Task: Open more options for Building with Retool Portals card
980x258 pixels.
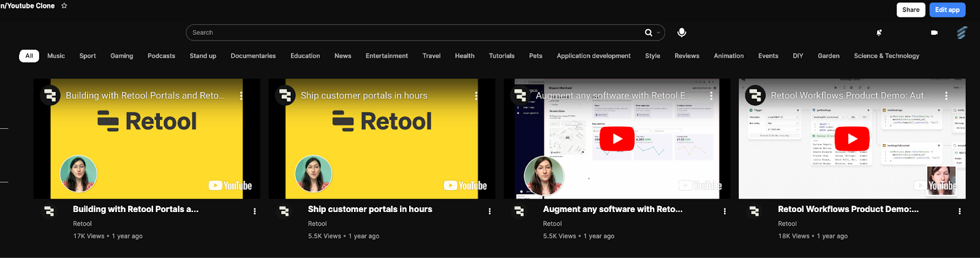Action: 255,211
